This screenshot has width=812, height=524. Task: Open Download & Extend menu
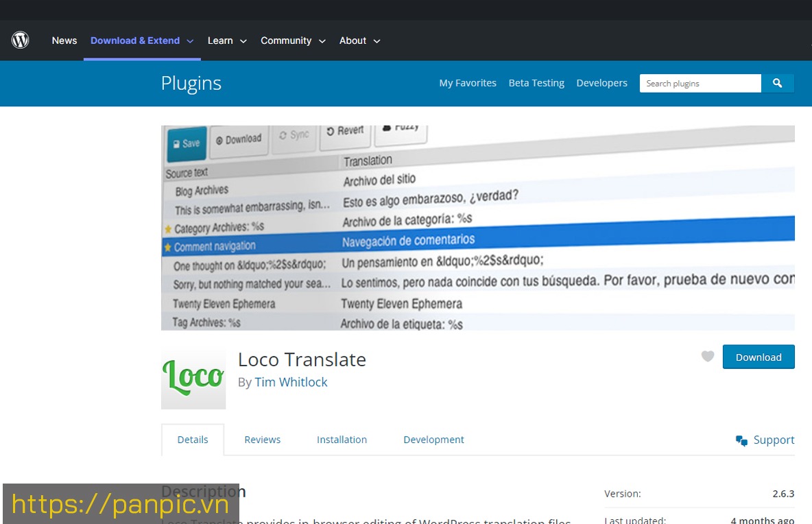click(x=135, y=40)
